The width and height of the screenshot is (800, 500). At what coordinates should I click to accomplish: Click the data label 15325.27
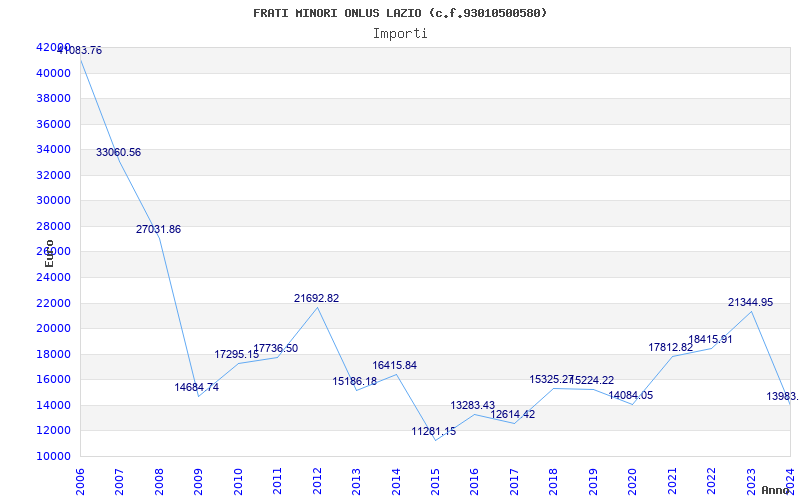point(552,379)
